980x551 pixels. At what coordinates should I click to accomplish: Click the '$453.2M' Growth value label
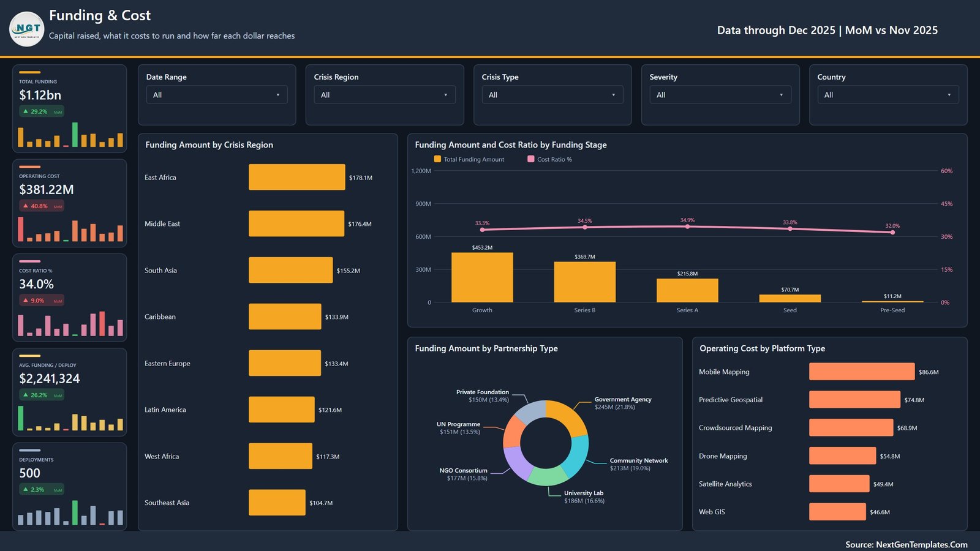482,247
